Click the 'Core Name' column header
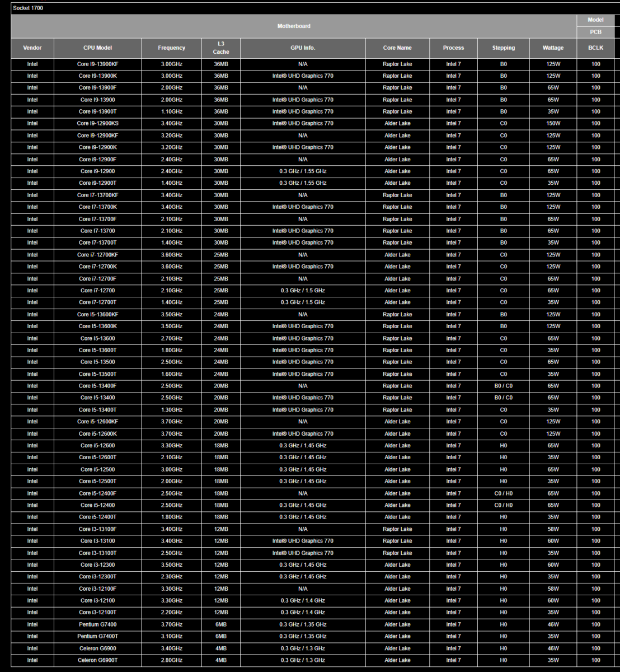Image resolution: width=620 pixels, height=672 pixels. (x=397, y=48)
